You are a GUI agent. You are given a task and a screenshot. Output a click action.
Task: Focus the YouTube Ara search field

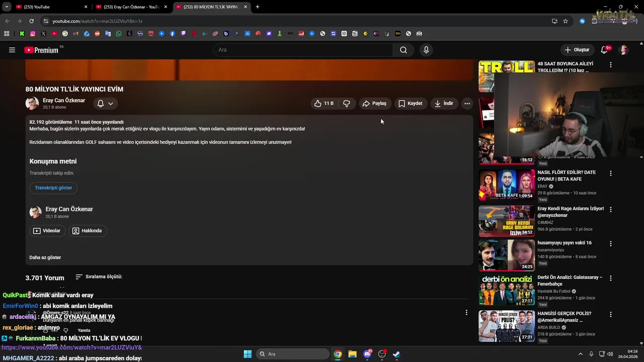tap(303, 50)
